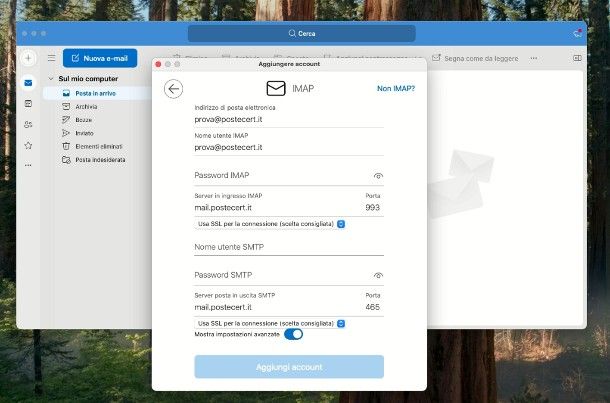The image size is (610, 403).
Task: Click Segna come da leggere toolbar button
Action: (475, 58)
